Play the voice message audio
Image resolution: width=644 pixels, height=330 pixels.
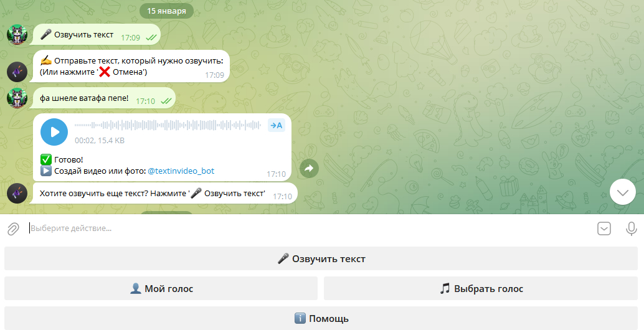click(54, 132)
